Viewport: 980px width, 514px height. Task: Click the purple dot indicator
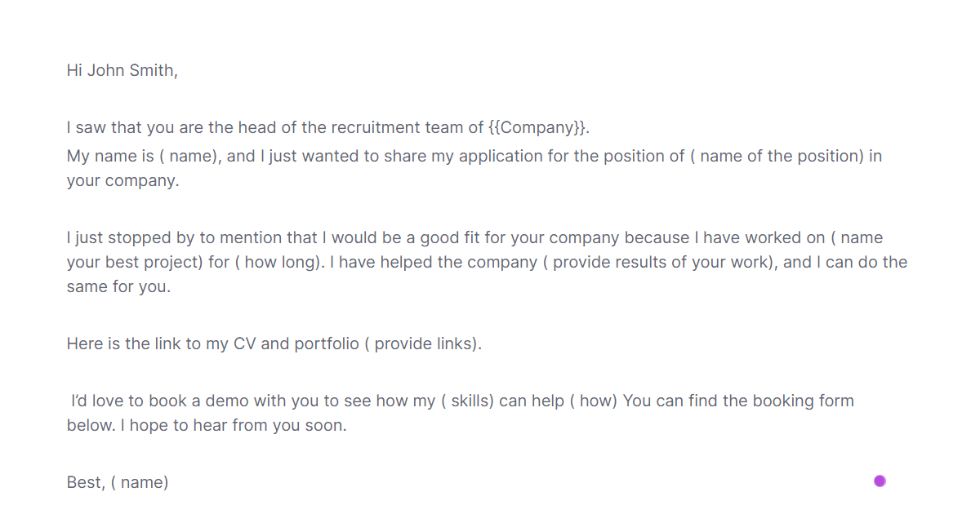coord(880,481)
